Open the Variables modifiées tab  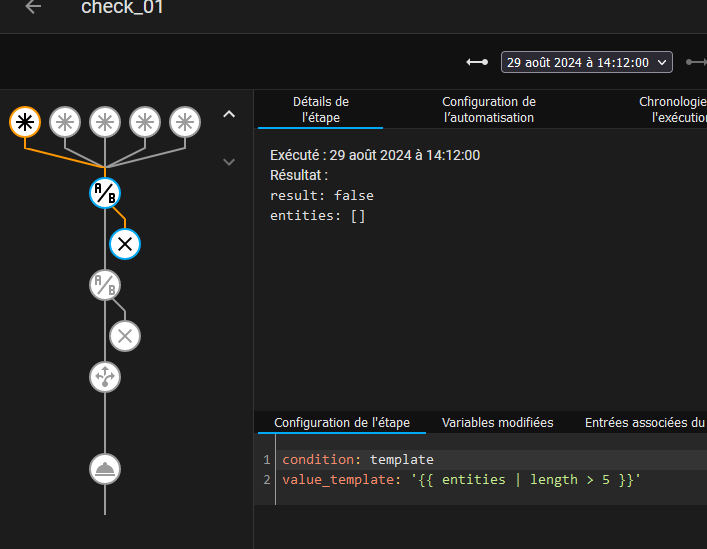click(497, 422)
